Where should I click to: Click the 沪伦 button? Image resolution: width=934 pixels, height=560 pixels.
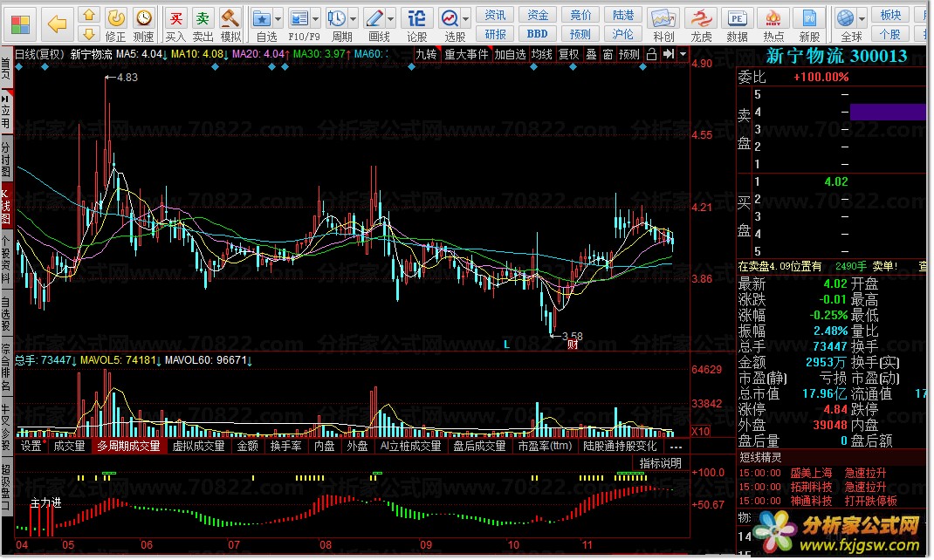click(623, 34)
